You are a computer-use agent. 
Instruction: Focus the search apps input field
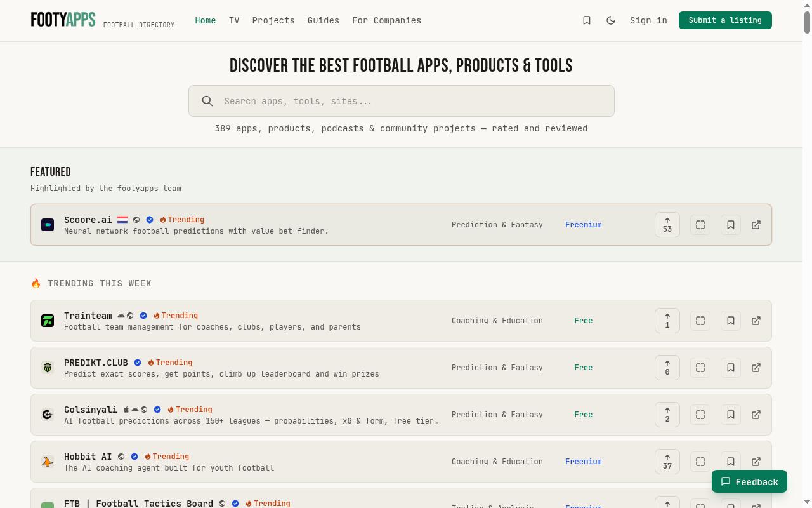tap(402, 101)
